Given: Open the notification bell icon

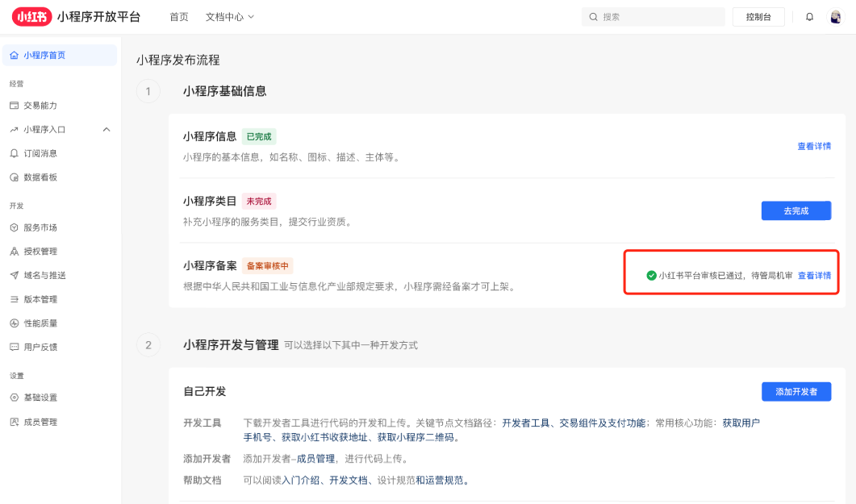Looking at the screenshot, I should point(809,17).
